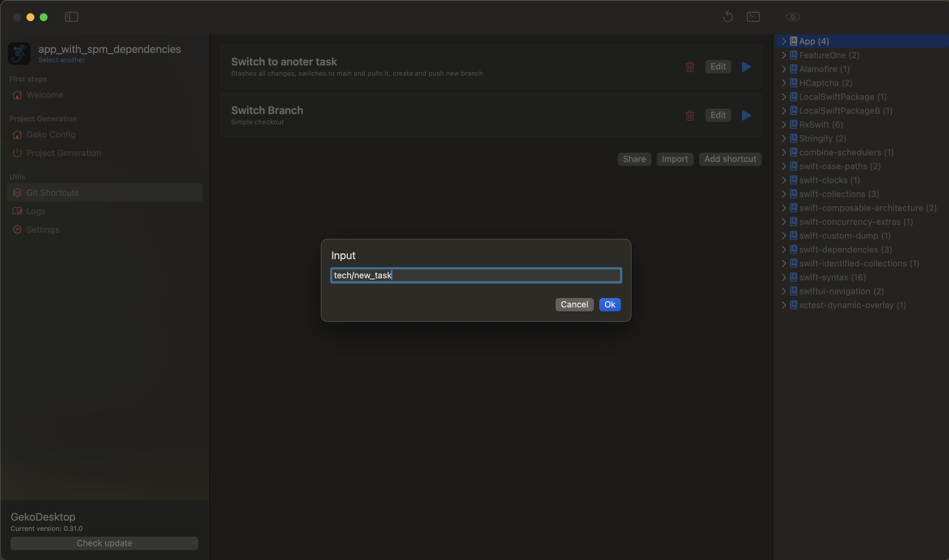
Task: Toggle the sidebar visibility icon
Action: tap(71, 17)
